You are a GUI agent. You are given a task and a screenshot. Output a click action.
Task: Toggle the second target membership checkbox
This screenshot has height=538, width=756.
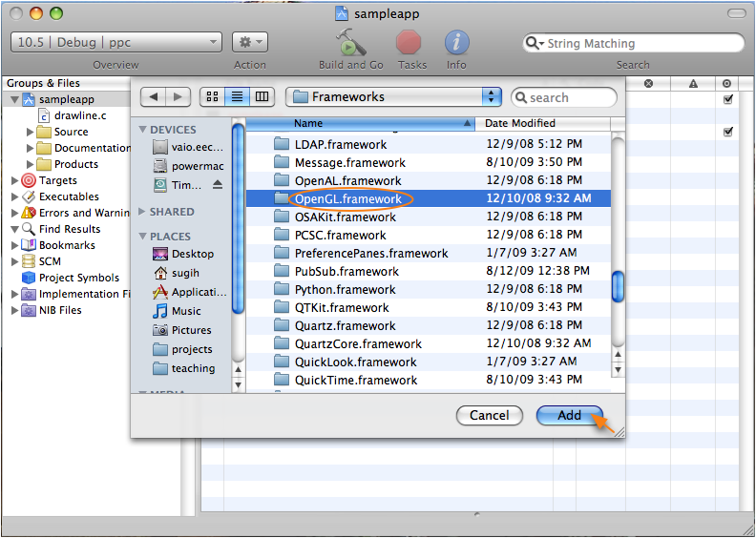(728, 132)
